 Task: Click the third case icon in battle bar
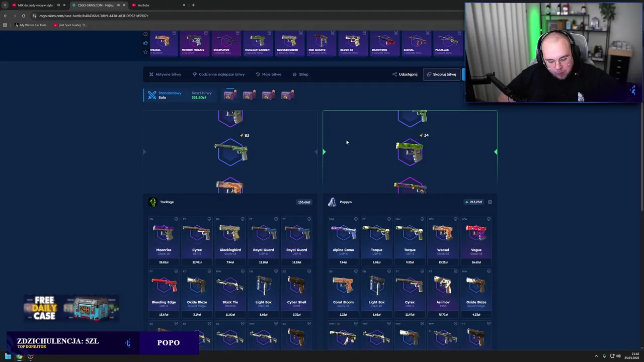click(268, 95)
